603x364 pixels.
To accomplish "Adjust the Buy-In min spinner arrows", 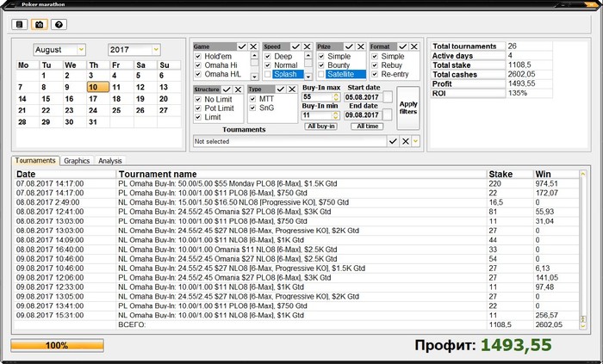I will [x=336, y=114].
